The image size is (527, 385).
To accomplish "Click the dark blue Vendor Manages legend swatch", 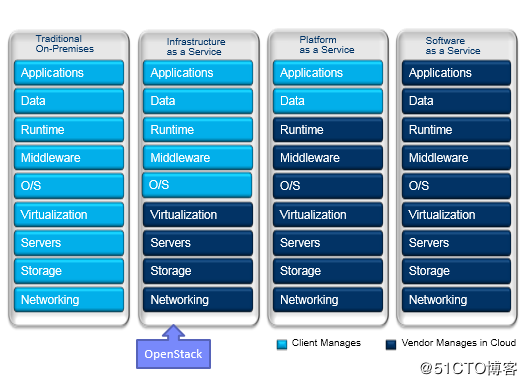I will [x=391, y=345].
